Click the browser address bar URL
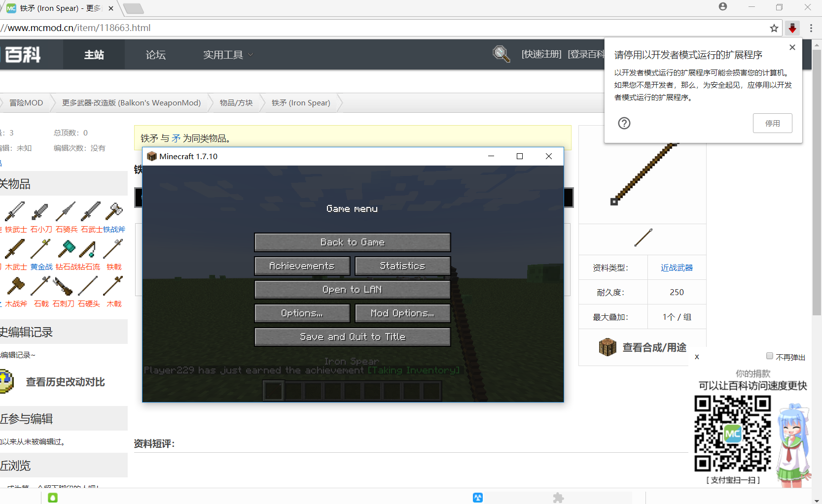Screen dimensions: 822x504 (x=75, y=28)
